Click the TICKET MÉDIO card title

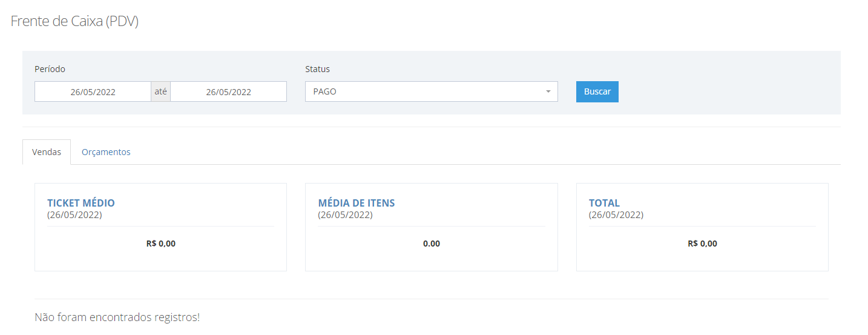(81, 203)
